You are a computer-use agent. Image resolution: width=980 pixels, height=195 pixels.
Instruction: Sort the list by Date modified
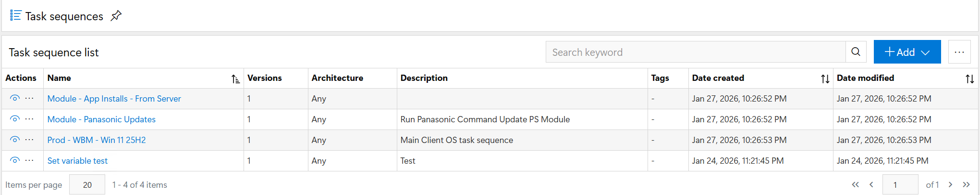click(x=969, y=79)
